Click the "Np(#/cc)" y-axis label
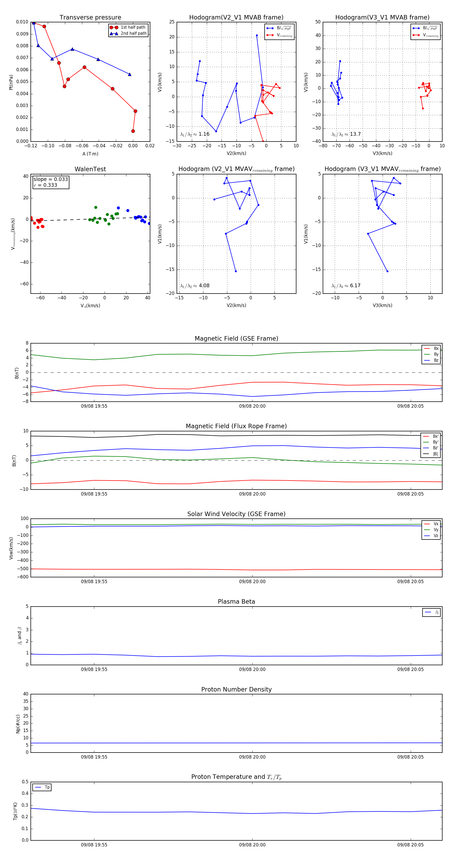 coord(18,723)
